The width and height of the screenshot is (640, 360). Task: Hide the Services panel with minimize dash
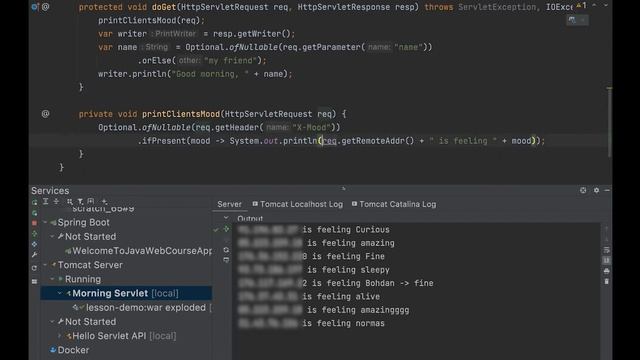[607, 190]
